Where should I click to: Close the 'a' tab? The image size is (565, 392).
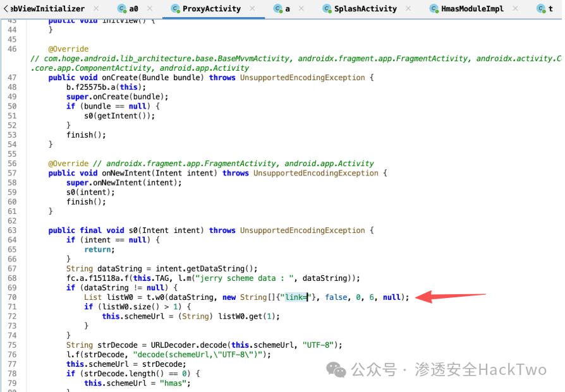[x=301, y=8]
